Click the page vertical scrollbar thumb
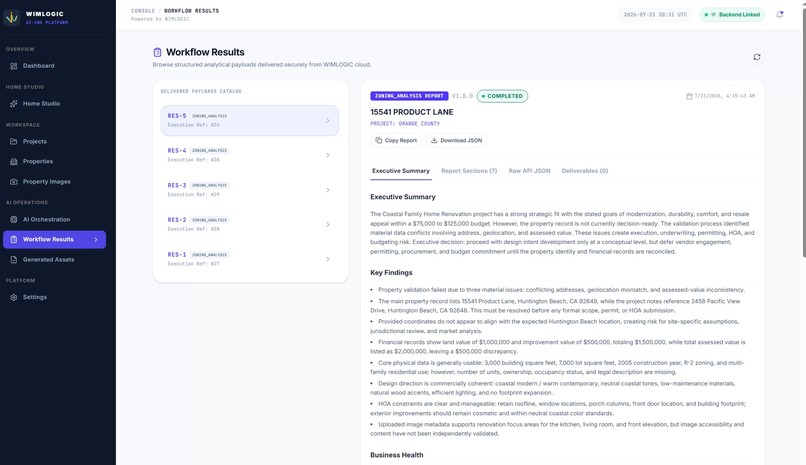This screenshot has width=806, height=465. click(804, 131)
